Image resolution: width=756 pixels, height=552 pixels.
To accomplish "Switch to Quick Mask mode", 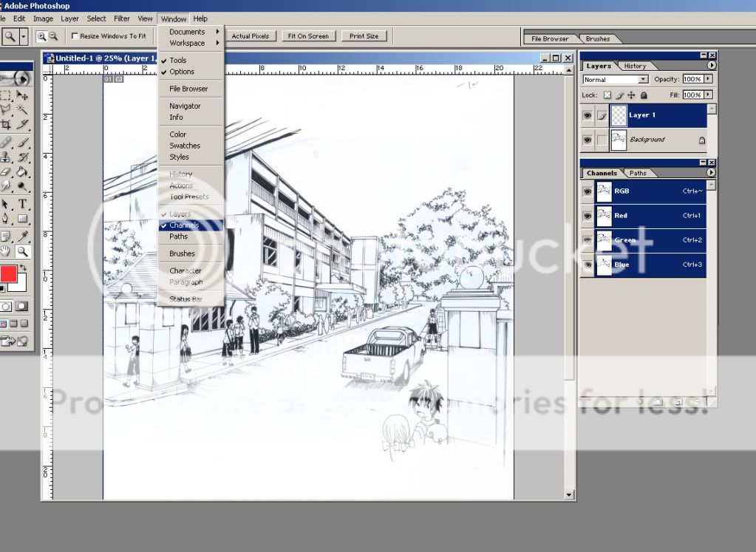I will [x=21, y=306].
